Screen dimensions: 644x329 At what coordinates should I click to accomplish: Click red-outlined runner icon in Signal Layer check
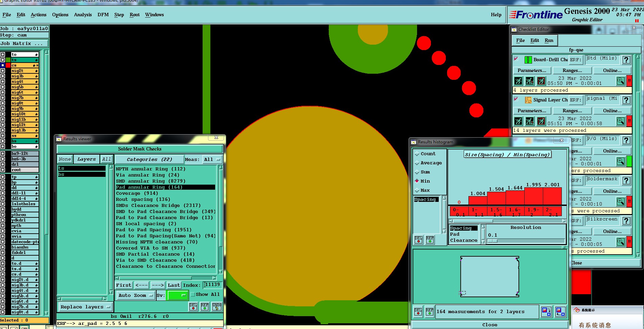pos(542,121)
